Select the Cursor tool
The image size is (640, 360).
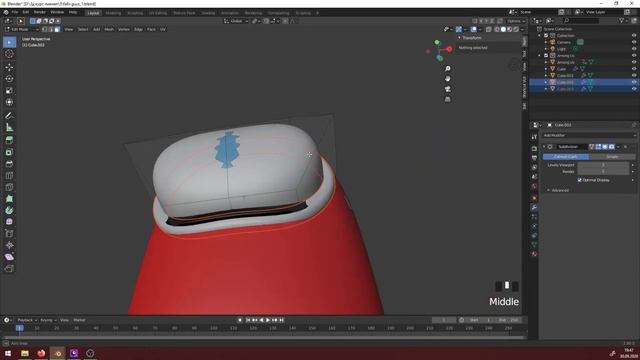9,54
